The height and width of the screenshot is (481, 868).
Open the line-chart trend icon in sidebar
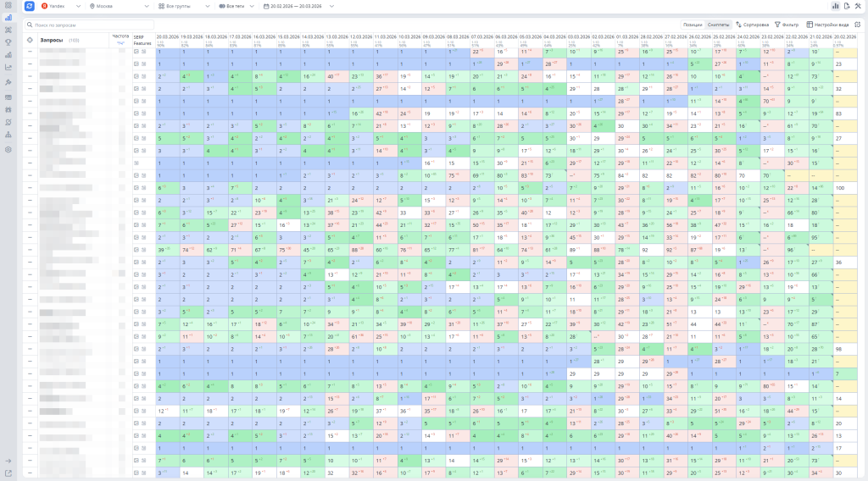[8, 68]
